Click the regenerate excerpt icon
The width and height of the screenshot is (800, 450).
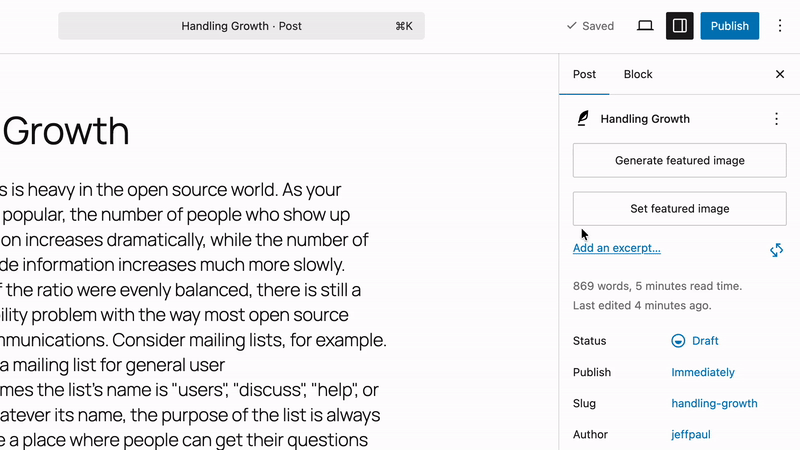pos(776,250)
